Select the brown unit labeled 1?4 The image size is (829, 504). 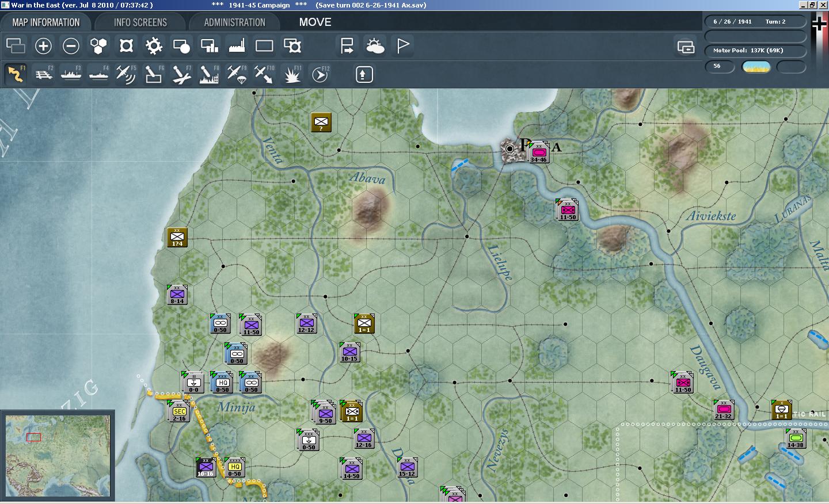(x=177, y=237)
